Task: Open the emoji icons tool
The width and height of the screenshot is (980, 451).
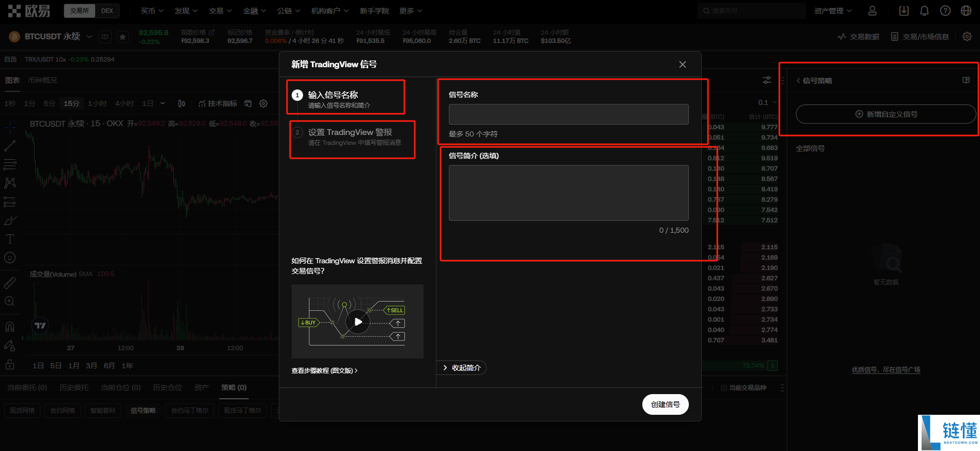Action: 10,258
